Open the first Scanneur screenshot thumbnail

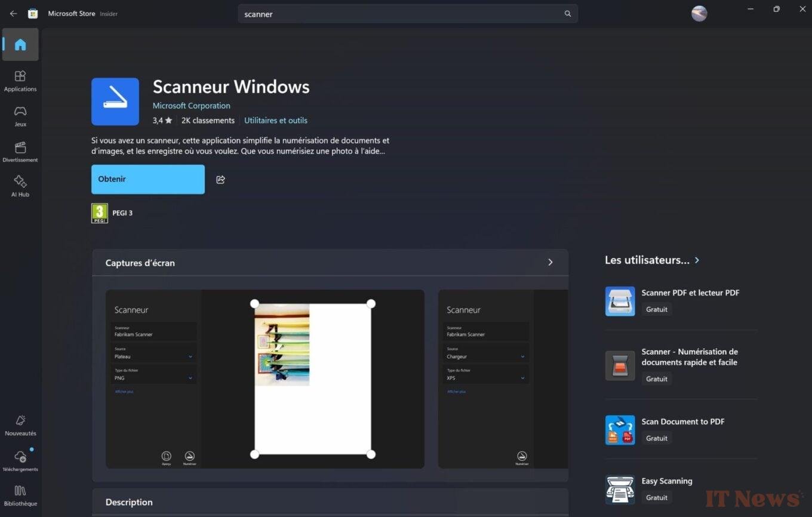[x=264, y=379]
